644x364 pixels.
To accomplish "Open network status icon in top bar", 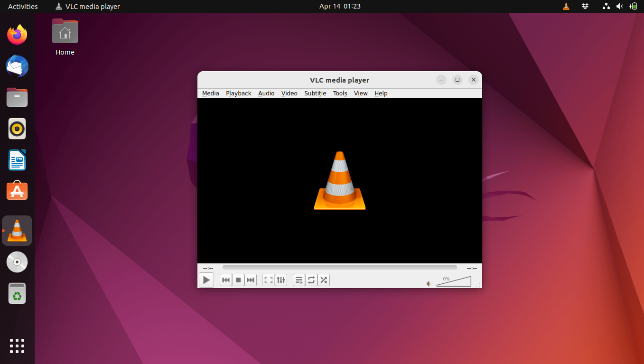I will tap(606, 7).
